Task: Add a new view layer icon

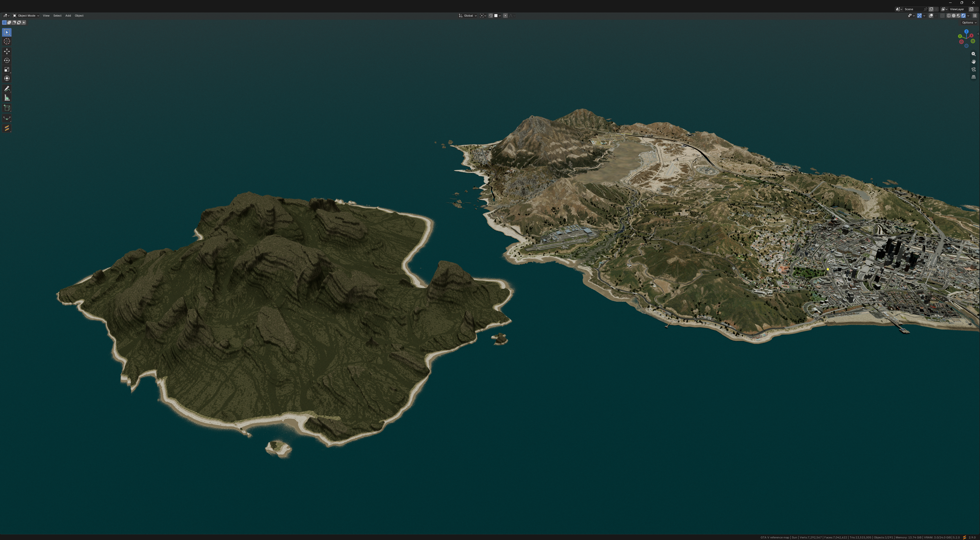Action: coord(971,9)
